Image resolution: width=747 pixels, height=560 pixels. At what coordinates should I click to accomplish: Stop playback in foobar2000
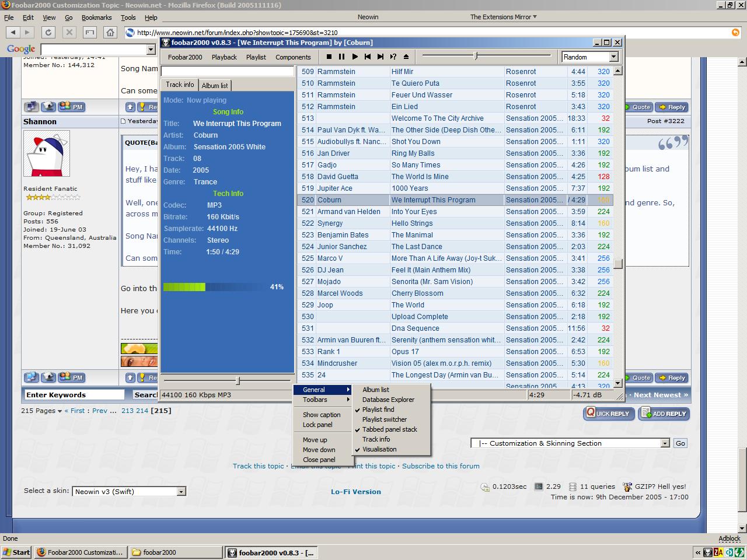click(x=329, y=57)
